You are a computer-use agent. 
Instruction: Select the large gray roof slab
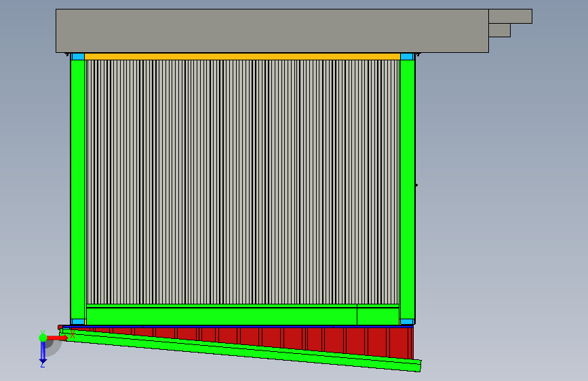click(x=272, y=31)
